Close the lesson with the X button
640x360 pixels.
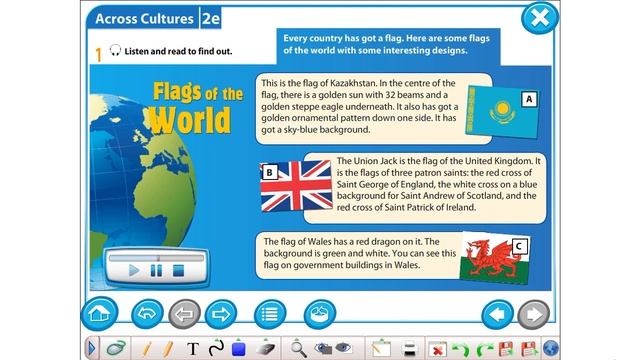point(540,18)
